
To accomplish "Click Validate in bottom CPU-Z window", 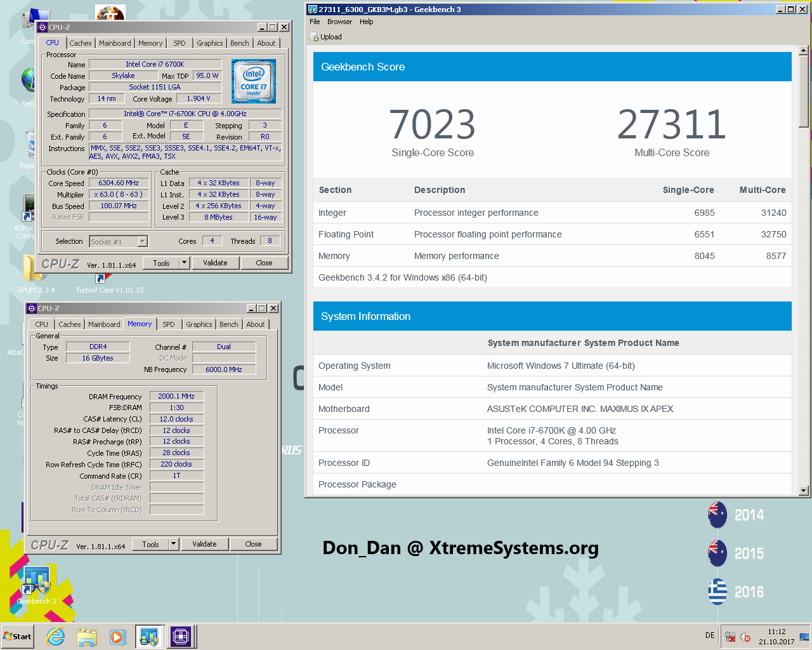I will click(204, 544).
